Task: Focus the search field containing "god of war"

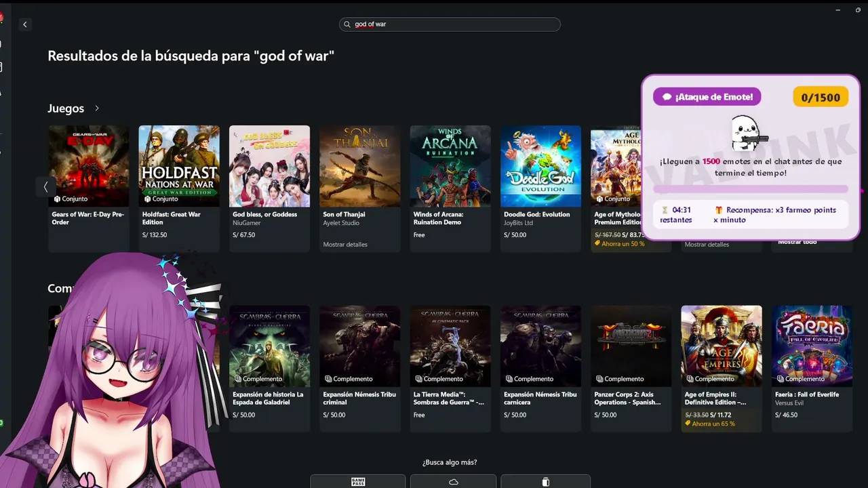Action: pyautogui.click(x=450, y=24)
